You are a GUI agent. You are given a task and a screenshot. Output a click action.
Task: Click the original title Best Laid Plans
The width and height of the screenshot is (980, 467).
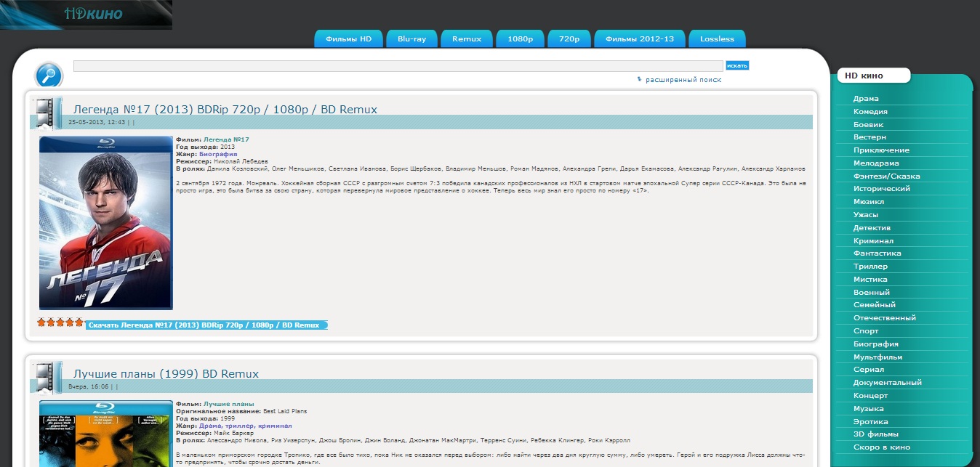pos(285,411)
